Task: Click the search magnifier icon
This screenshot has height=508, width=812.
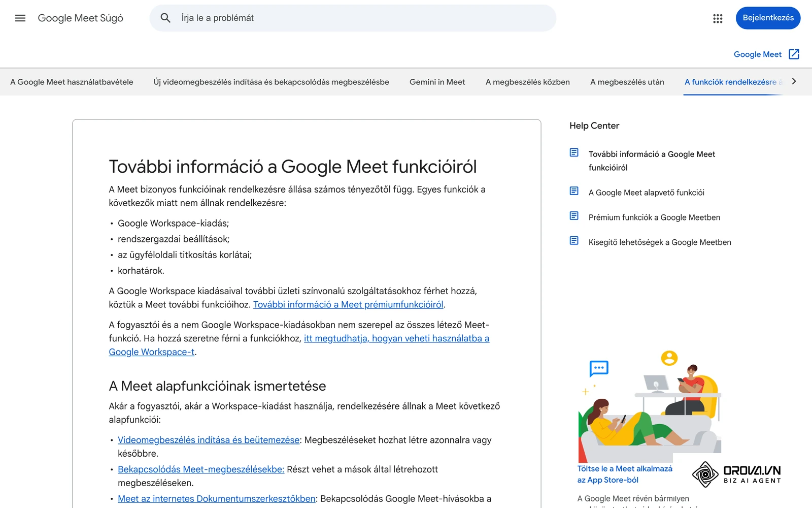Action: [x=165, y=18]
